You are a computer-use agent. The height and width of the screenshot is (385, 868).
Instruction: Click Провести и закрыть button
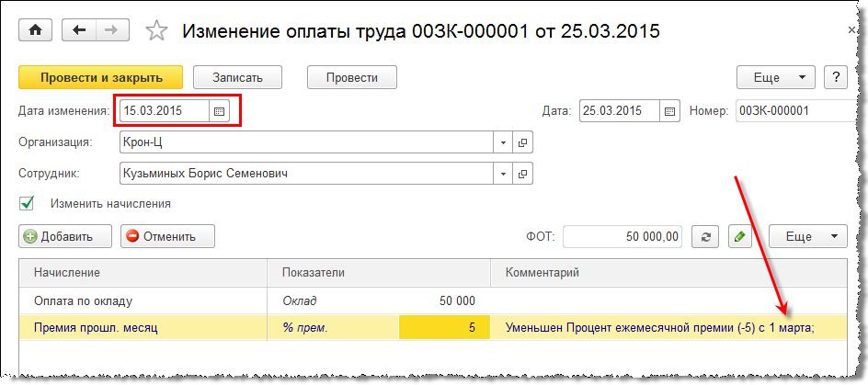point(101,77)
